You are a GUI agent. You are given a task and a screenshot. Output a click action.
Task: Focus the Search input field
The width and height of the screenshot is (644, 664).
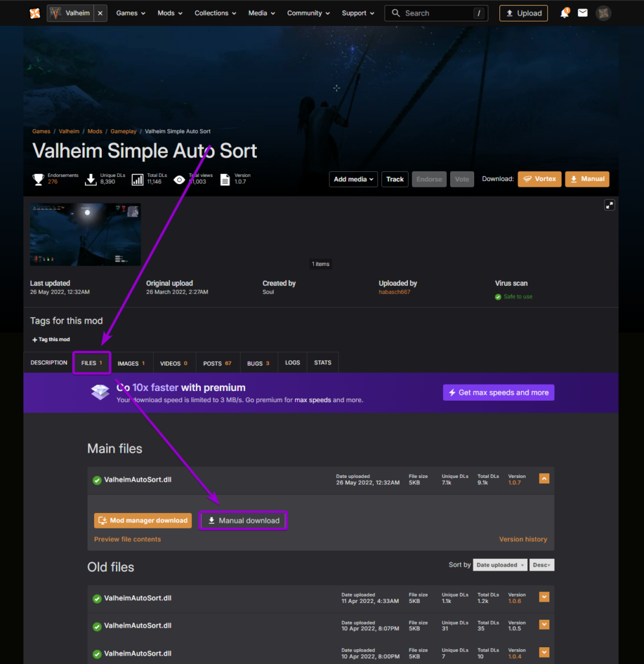coord(436,13)
